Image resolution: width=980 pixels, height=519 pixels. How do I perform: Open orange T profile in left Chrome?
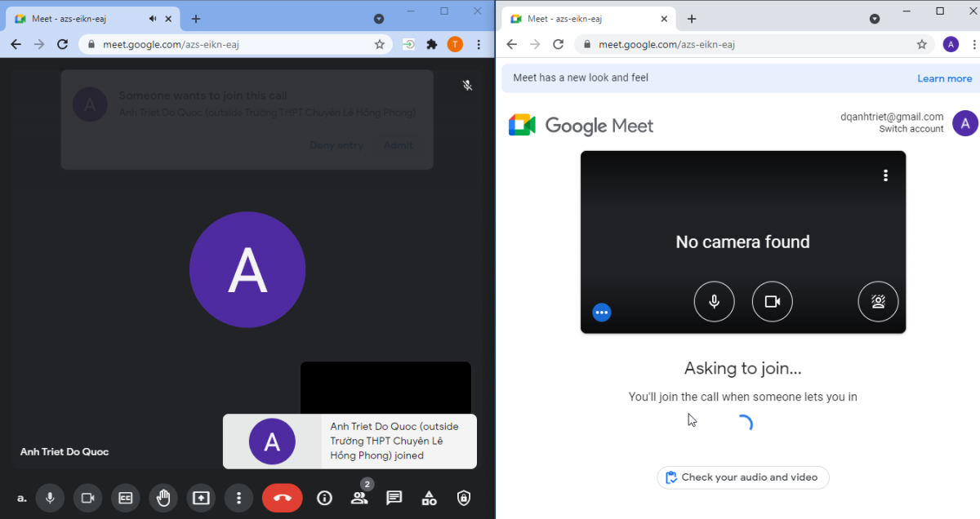point(455,45)
